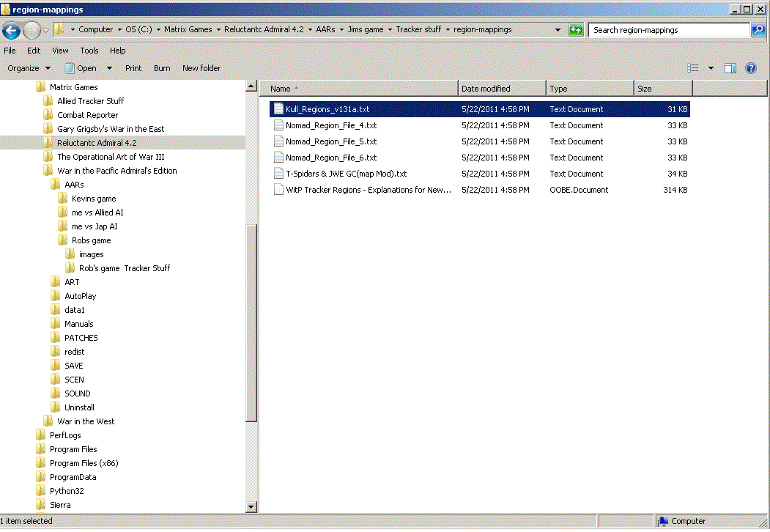Click the Program Files (x86) folder icon
770x532 pixels.
point(41,462)
